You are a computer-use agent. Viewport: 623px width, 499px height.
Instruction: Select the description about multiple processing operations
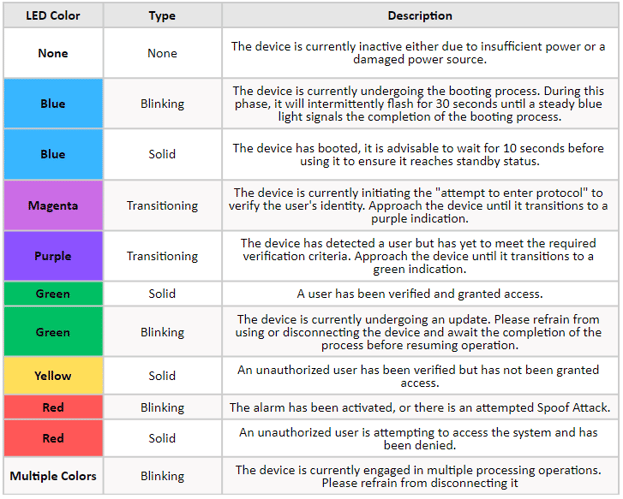tap(419, 476)
